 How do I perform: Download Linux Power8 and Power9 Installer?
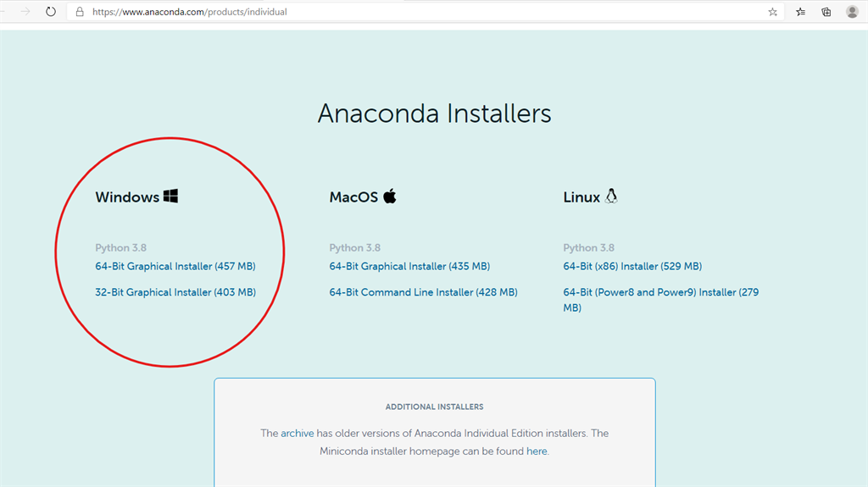pos(661,299)
